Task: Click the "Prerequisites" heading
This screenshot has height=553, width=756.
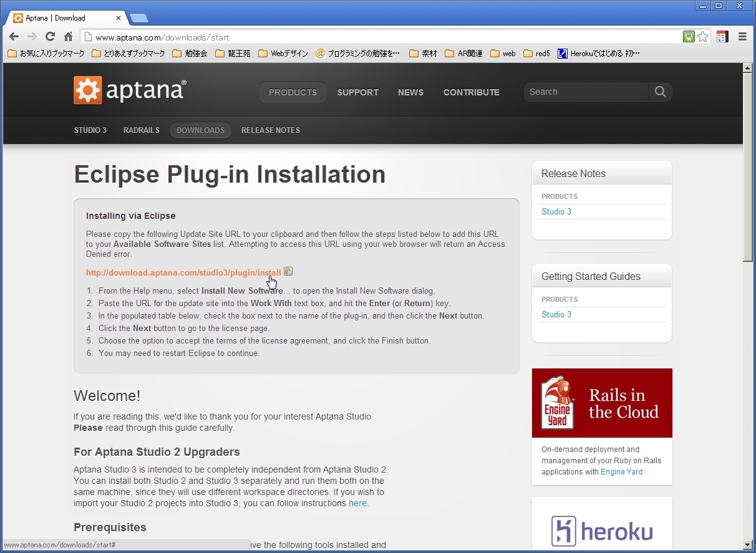Action: 110,527
